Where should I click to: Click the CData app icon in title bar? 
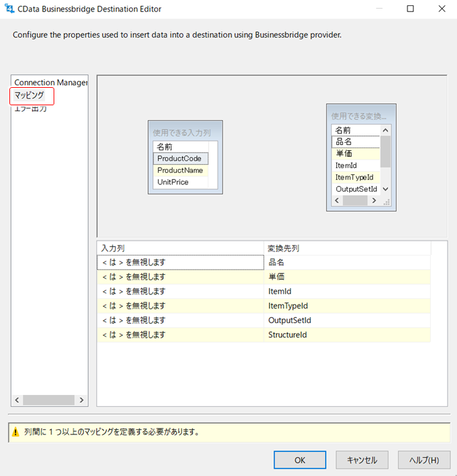coord(9,9)
